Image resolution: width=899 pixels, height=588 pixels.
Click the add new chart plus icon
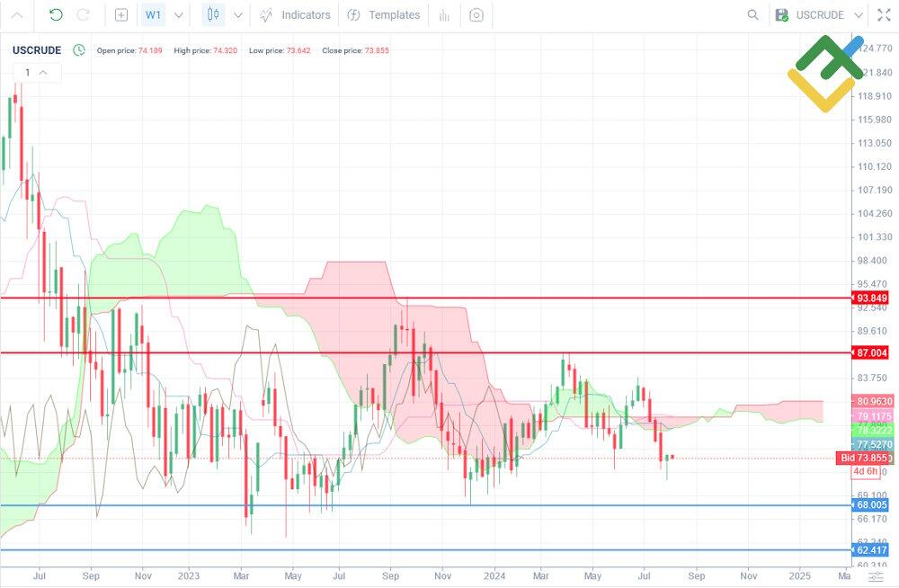(x=121, y=15)
